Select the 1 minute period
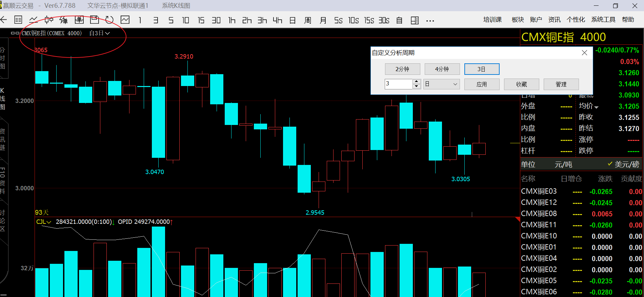Screen dimensions: 644x297 click(x=140, y=20)
